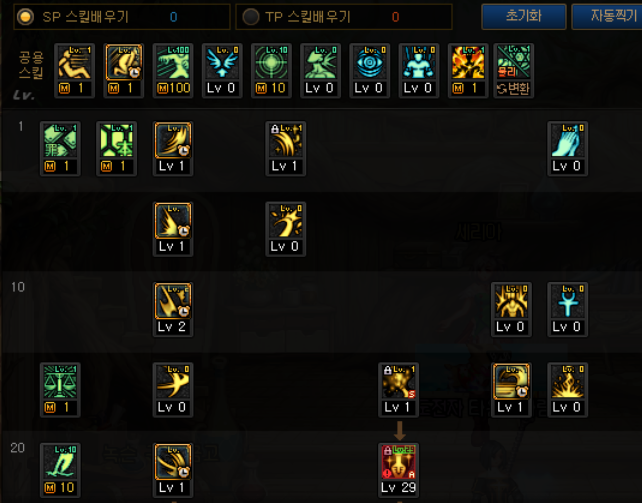The height and width of the screenshot is (503, 642).
Task: Click the locked golden smoke skill Lv 1
Action: coord(398,390)
